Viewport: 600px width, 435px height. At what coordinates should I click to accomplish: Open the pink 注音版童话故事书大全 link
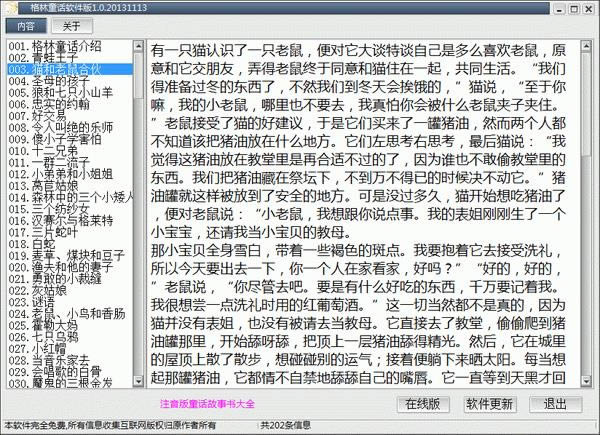click(x=206, y=405)
